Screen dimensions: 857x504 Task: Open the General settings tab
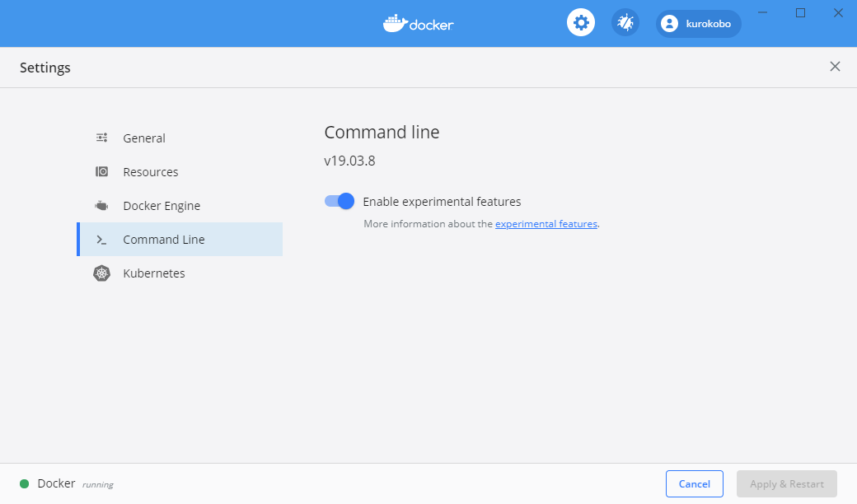[x=144, y=138]
